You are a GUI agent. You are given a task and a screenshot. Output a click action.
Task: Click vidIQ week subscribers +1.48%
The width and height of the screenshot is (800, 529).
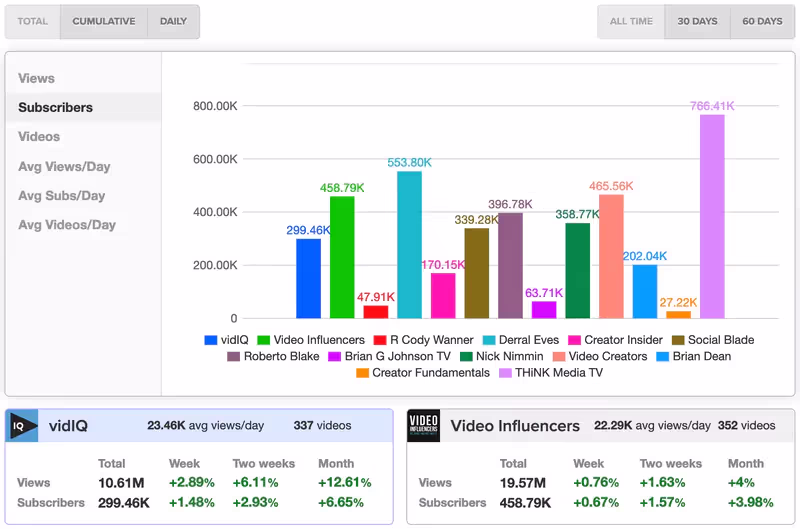pos(192,502)
